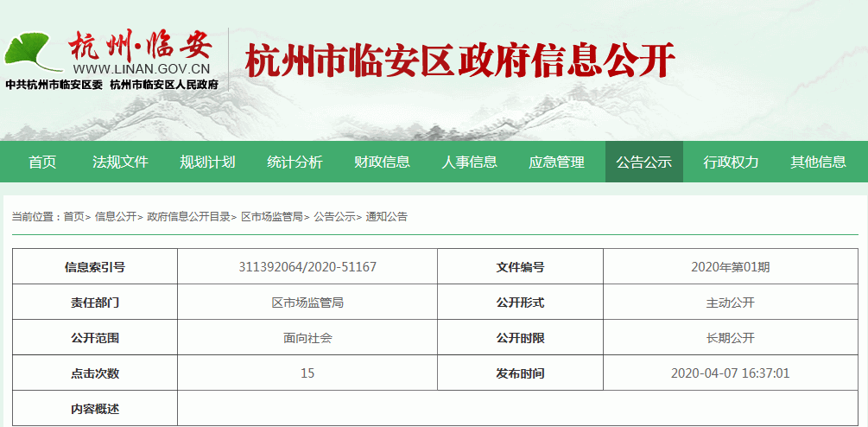Open the 通知公告 breadcrumb link
Screen dimensions: 868x427
(386, 217)
